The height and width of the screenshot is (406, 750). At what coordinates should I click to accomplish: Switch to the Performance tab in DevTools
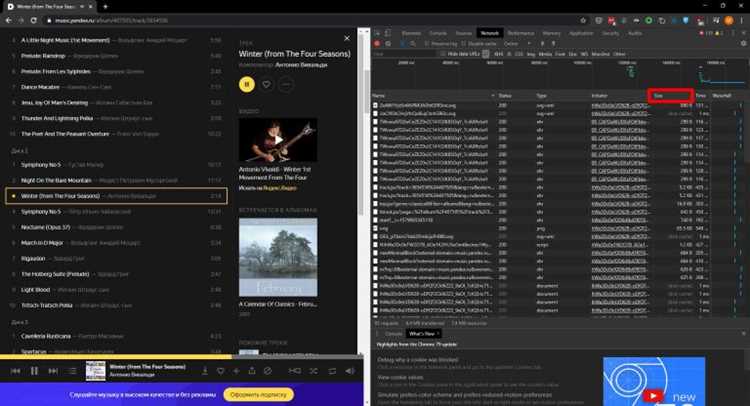520,33
